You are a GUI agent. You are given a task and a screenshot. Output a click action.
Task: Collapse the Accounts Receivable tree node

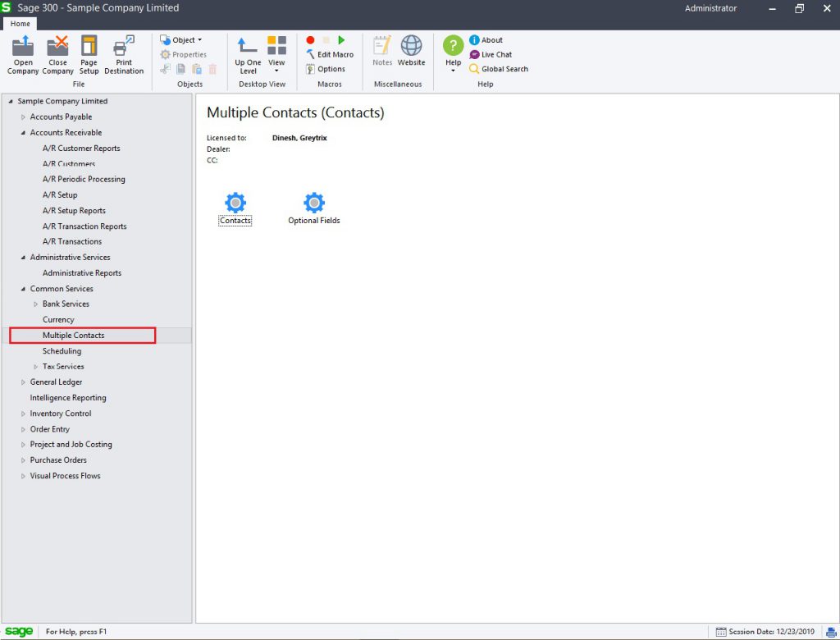point(23,132)
